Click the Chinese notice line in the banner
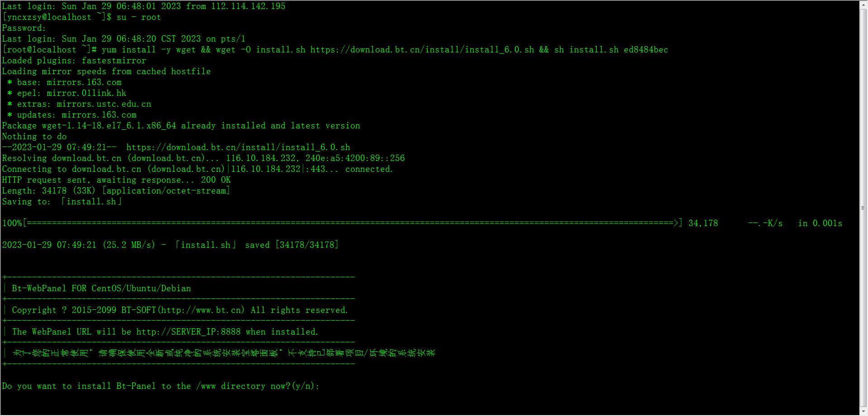Image resolution: width=868 pixels, height=416 pixels. click(224, 353)
